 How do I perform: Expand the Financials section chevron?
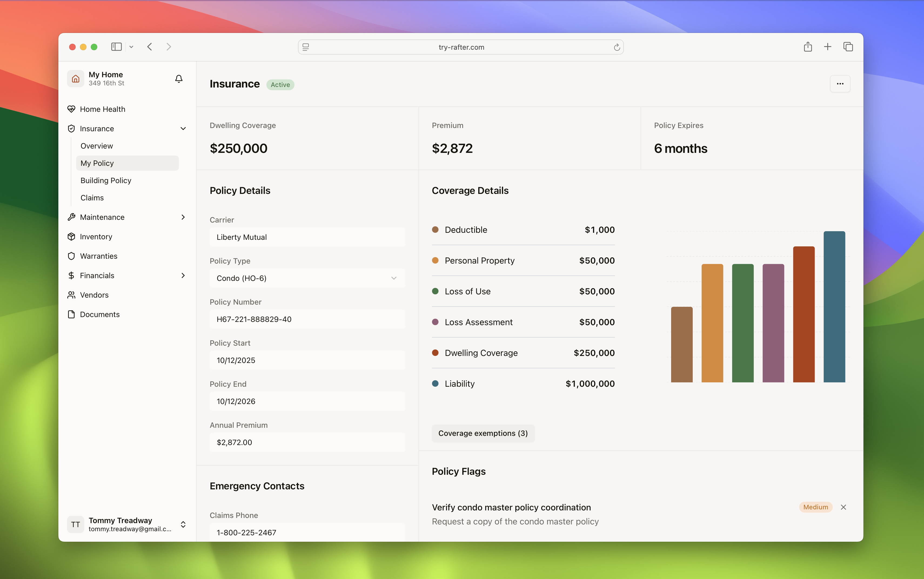click(x=183, y=276)
